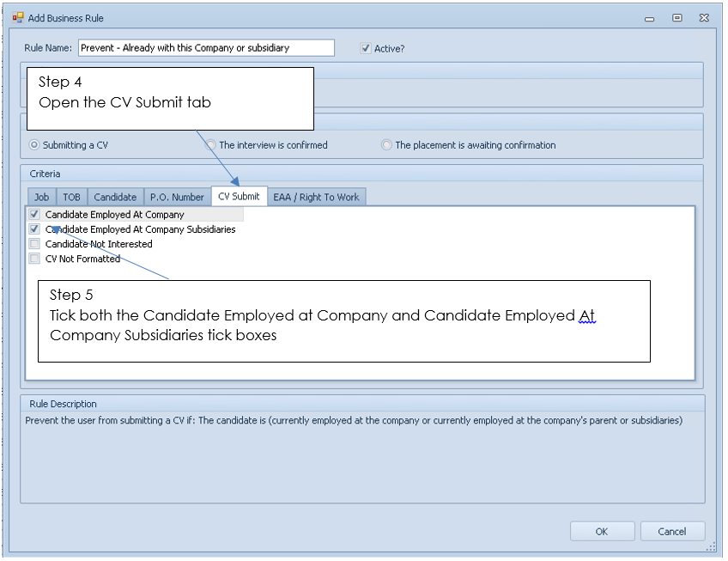This screenshot has height=561, width=728.
Task: Switch to the TOB tab
Action: click(x=71, y=198)
